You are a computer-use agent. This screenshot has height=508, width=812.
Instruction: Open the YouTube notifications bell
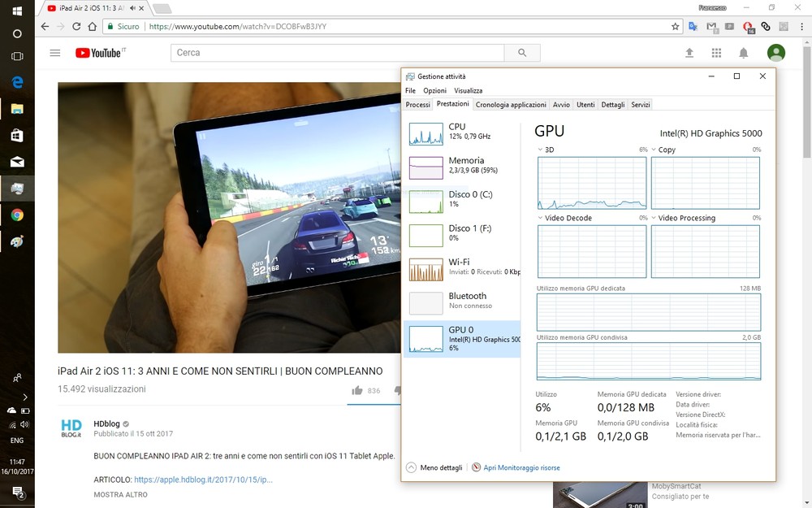[x=743, y=53]
